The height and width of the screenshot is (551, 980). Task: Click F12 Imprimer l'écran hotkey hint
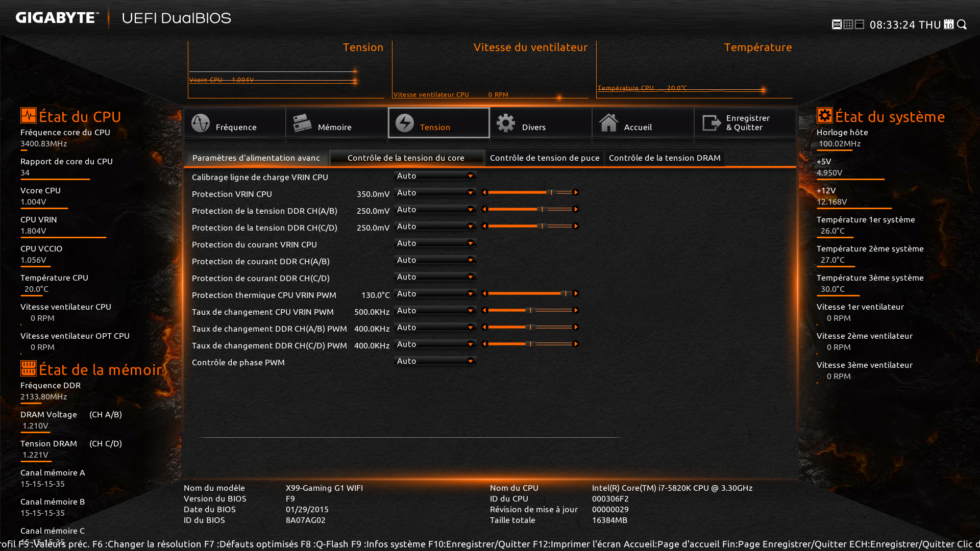pos(577,544)
